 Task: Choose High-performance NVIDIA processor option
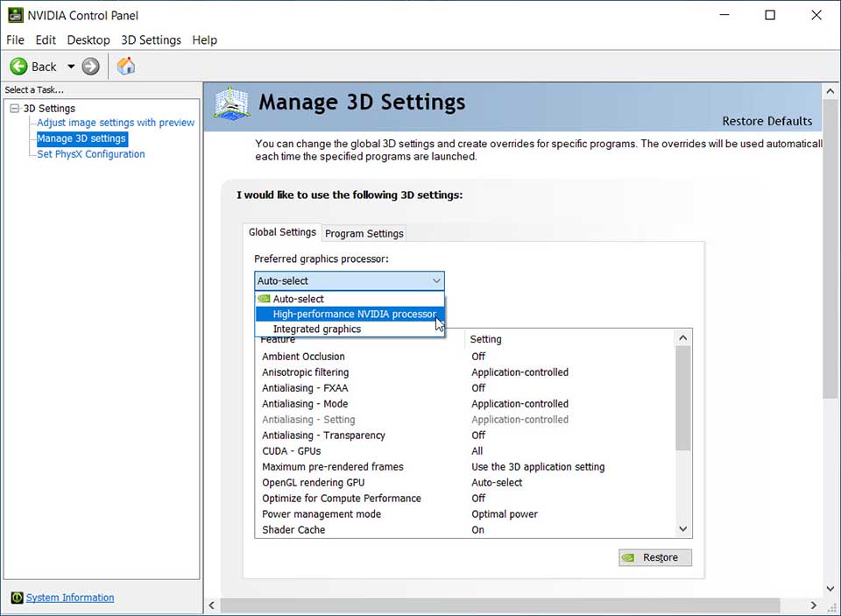(350, 314)
